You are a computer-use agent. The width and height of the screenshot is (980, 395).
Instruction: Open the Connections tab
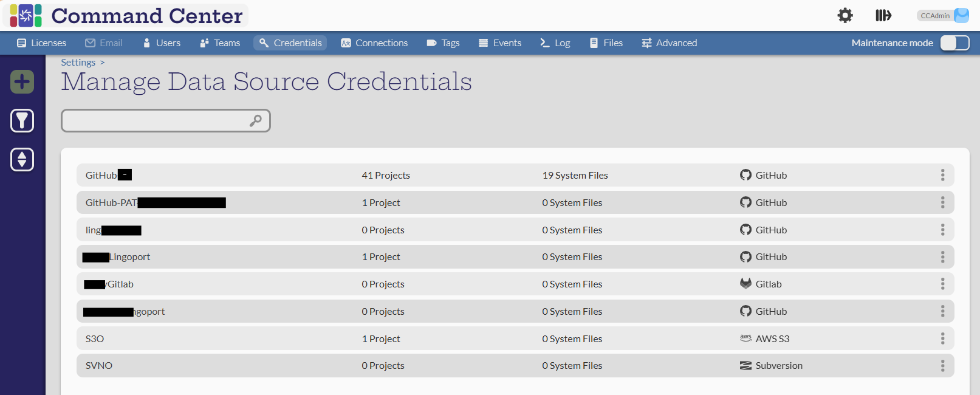coord(374,43)
